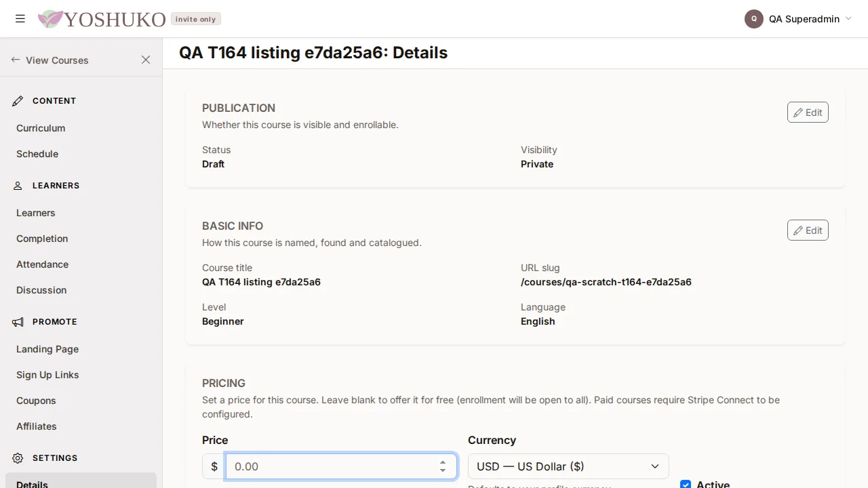Go to the Schedule page

(x=37, y=154)
